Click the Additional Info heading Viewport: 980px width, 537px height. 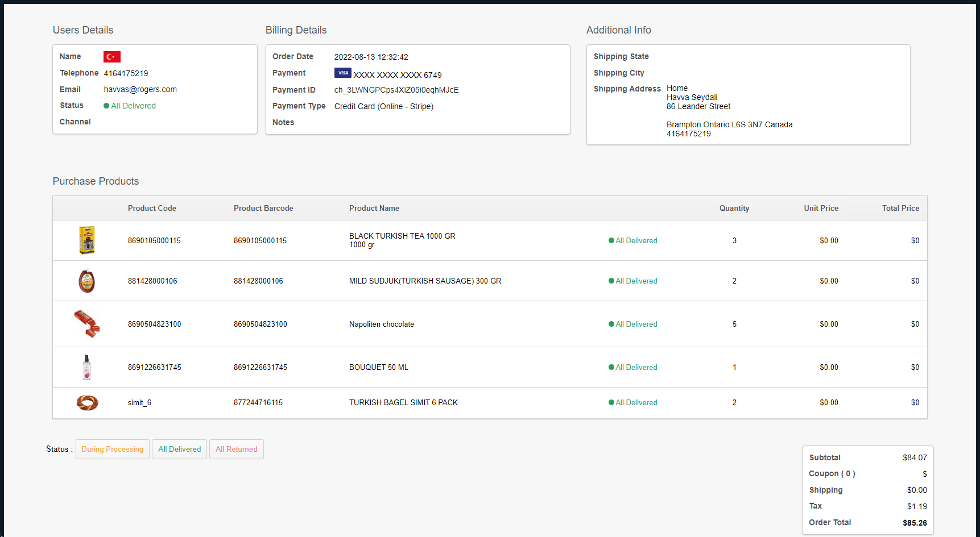pyautogui.click(x=618, y=30)
